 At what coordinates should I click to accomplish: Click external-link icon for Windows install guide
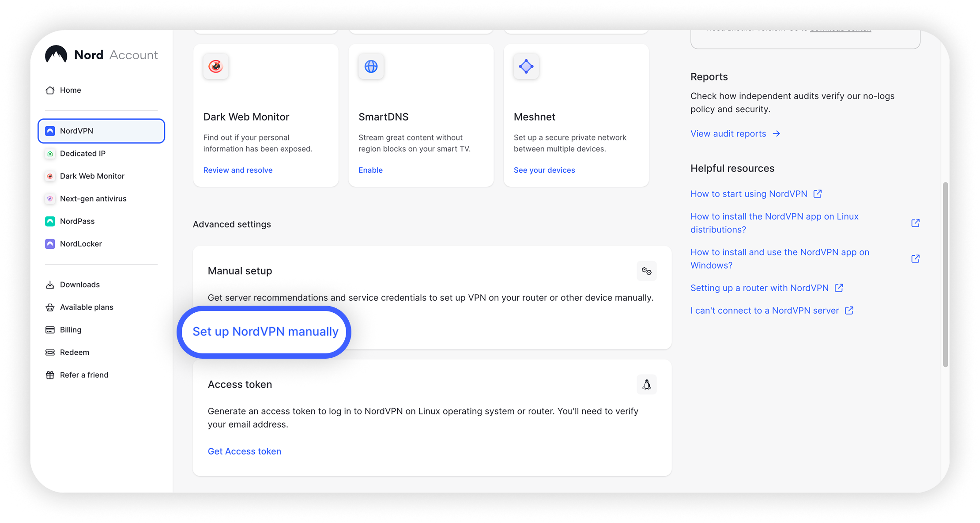(x=916, y=259)
